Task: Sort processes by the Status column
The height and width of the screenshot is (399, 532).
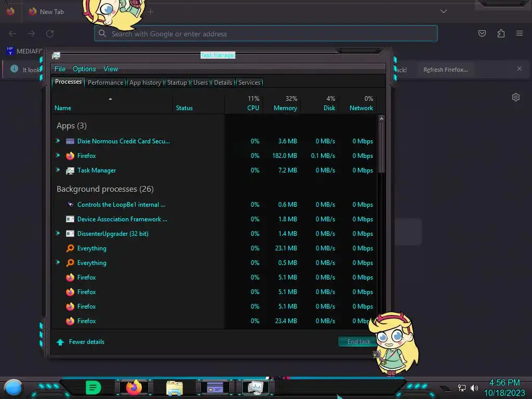Action: pyautogui.click(x=199, y=104)
